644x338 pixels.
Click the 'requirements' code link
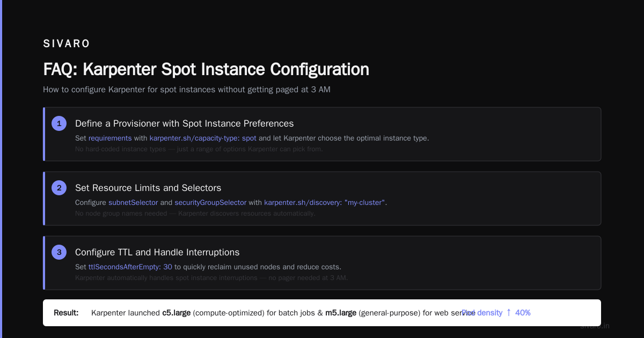(x=110, y=138)
